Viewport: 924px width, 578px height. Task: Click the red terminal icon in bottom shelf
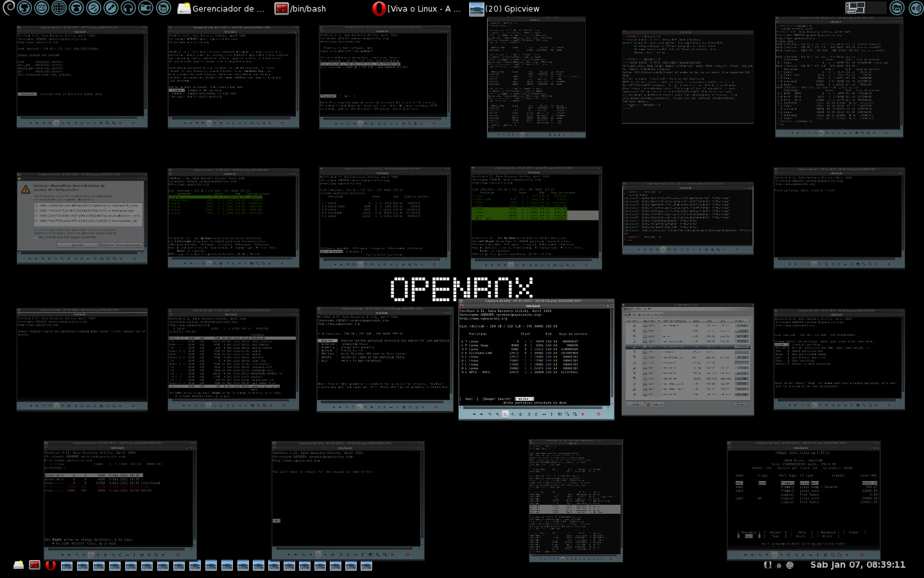coord(35,565)
